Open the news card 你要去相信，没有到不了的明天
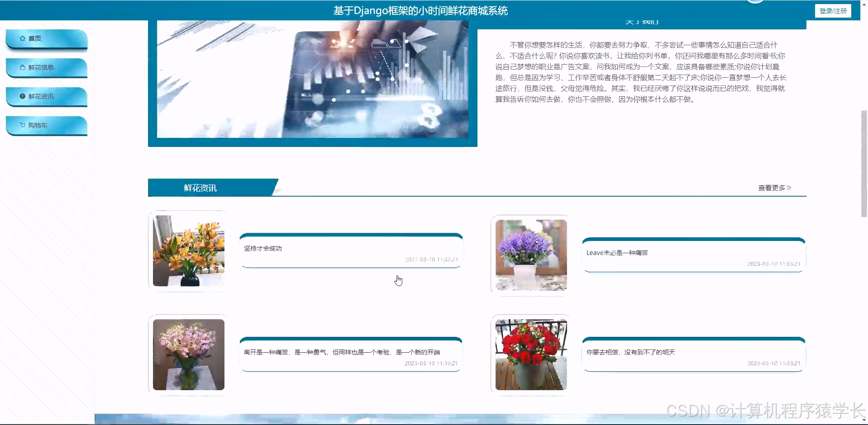This screenshot has height=425, width=868. (x=694, y=354)
